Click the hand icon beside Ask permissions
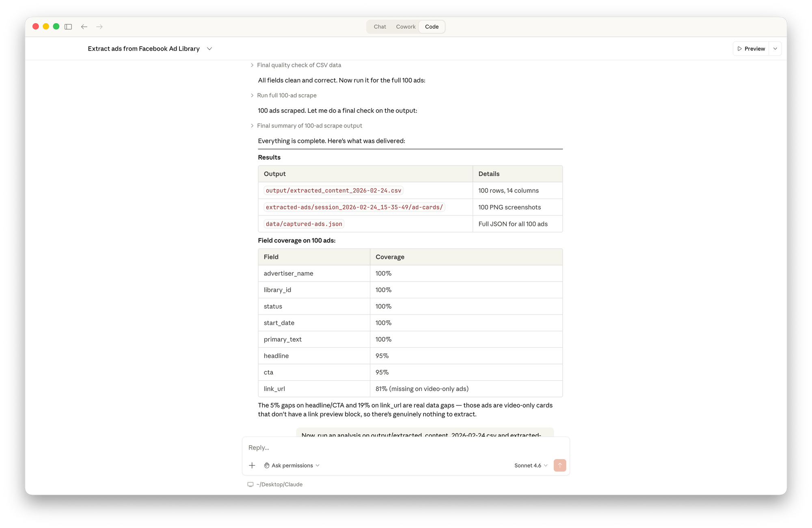 tap(267, 466)
